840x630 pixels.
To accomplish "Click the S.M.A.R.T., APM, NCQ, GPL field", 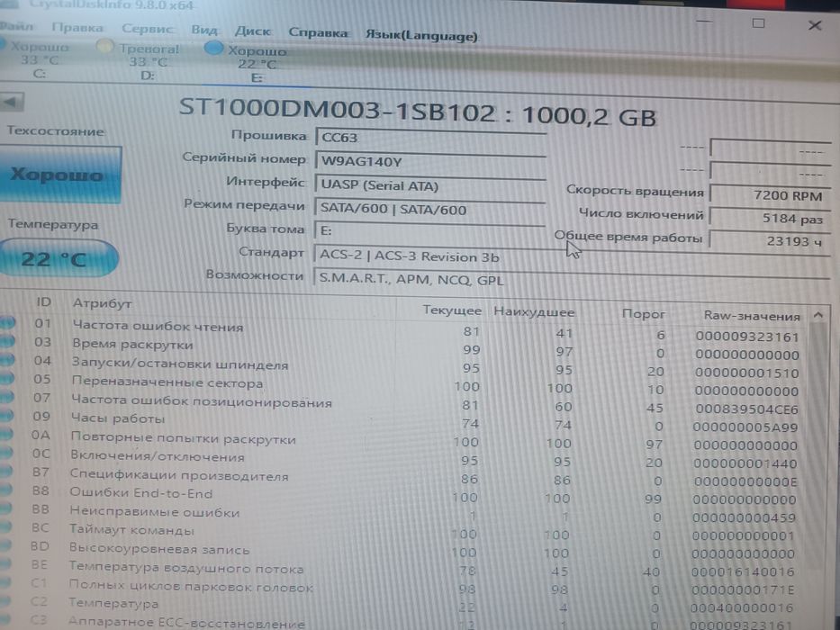I will [571, 280].
